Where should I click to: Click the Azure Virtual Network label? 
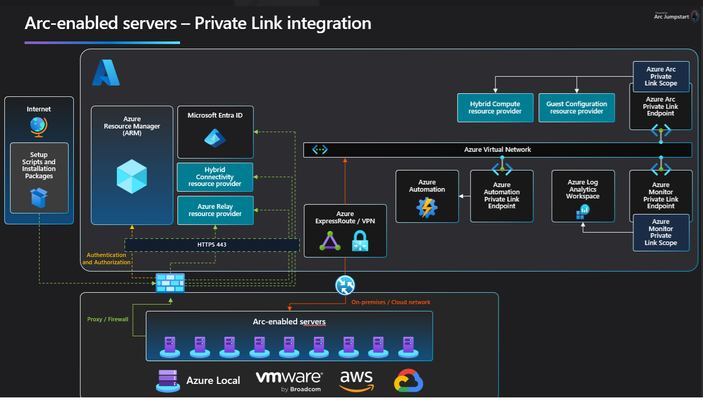[x=497, y=150]
